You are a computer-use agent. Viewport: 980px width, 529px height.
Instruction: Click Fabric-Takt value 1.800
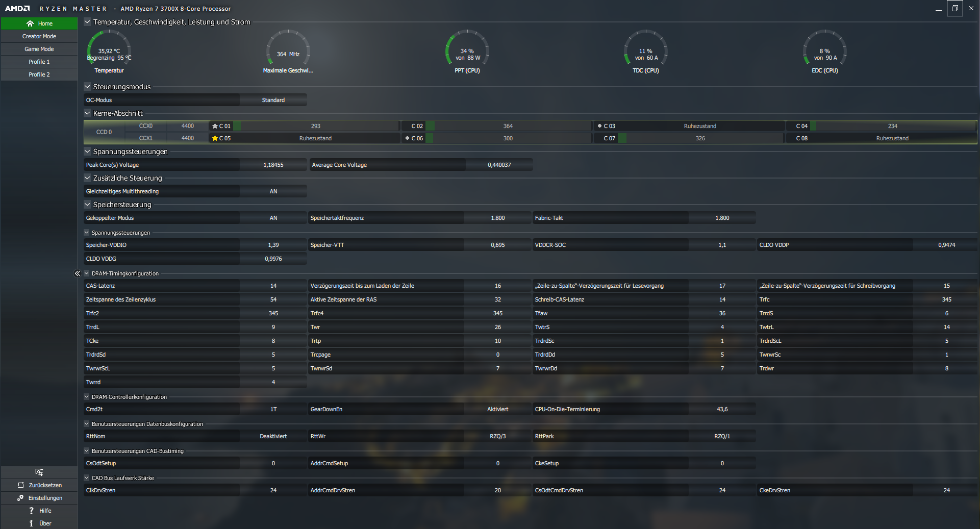[722, 218]
